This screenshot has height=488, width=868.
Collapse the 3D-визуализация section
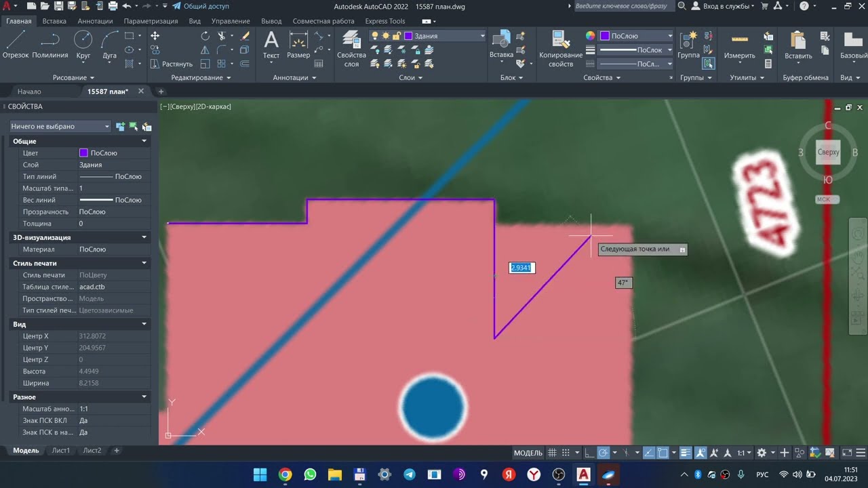(144, 237)
